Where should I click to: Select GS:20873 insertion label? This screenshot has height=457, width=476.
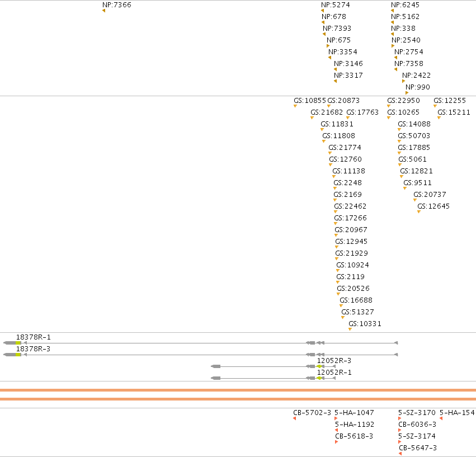pos(343,101)
